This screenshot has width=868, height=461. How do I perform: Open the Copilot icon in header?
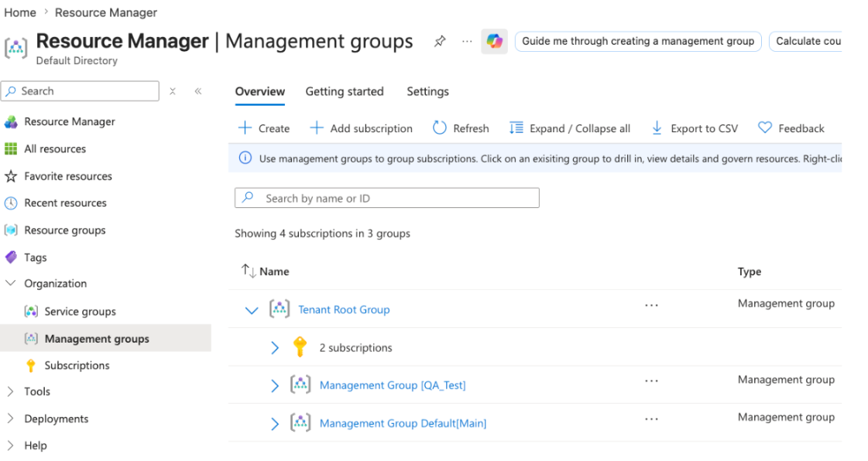coord(494,42)
